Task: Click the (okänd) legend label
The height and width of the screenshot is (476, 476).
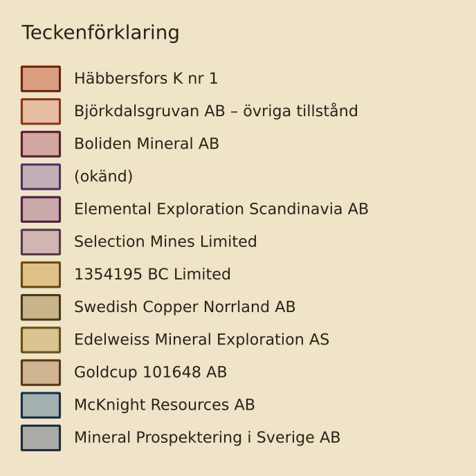Action: [x=104, y=176]
